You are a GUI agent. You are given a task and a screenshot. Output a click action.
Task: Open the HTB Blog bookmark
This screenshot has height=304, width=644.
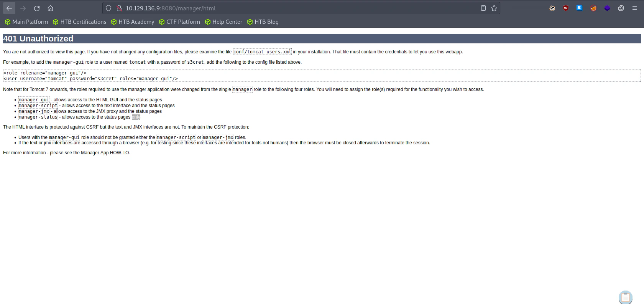tap(263, 22)
